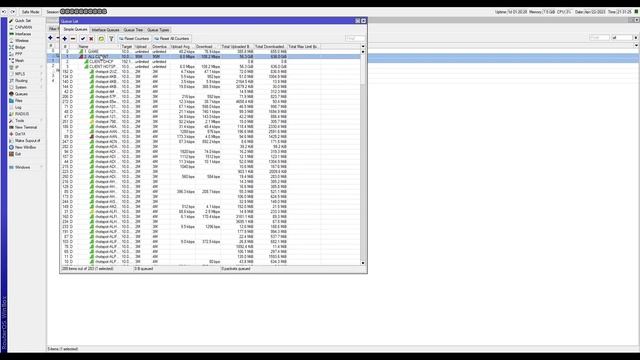The height and width of the screenshot is (360, 640).
Task: Open Log from the sidebar
Action: click(x=18, y=107)
